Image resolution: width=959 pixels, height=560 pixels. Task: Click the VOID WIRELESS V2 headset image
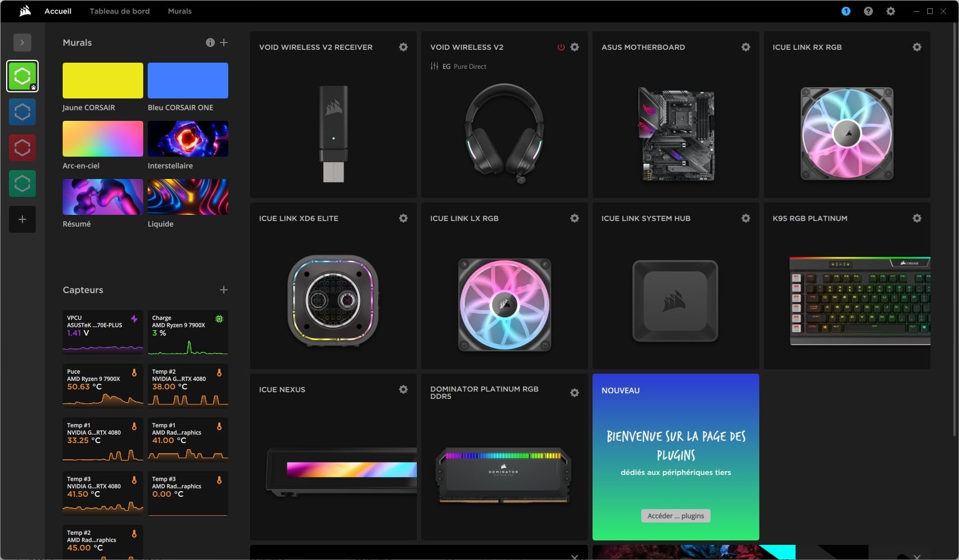coord(505,133)
